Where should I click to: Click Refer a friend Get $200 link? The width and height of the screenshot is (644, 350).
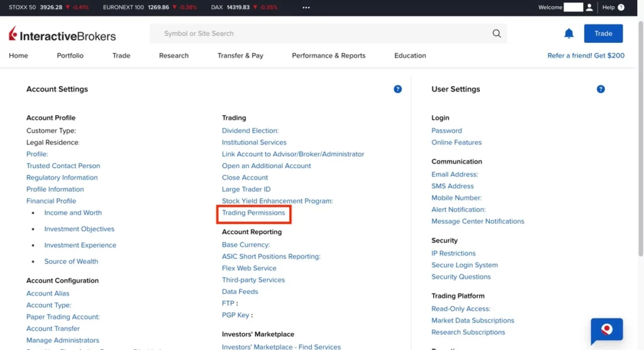point(586,55)
